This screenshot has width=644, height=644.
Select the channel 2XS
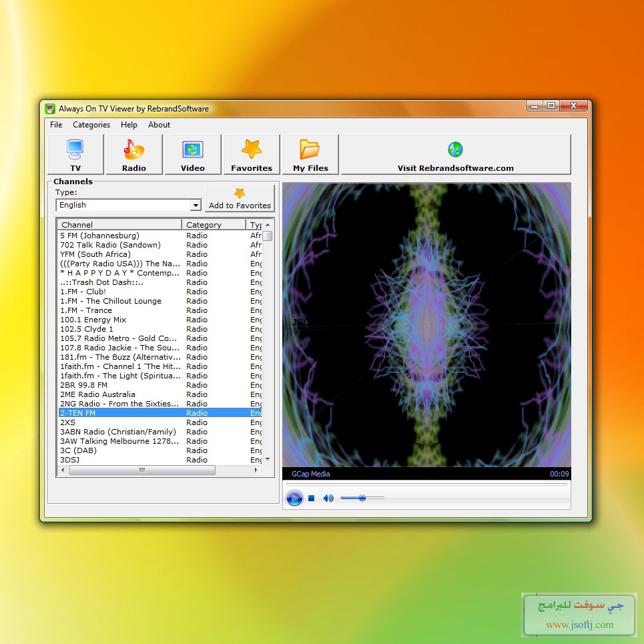tap(159, 422)
